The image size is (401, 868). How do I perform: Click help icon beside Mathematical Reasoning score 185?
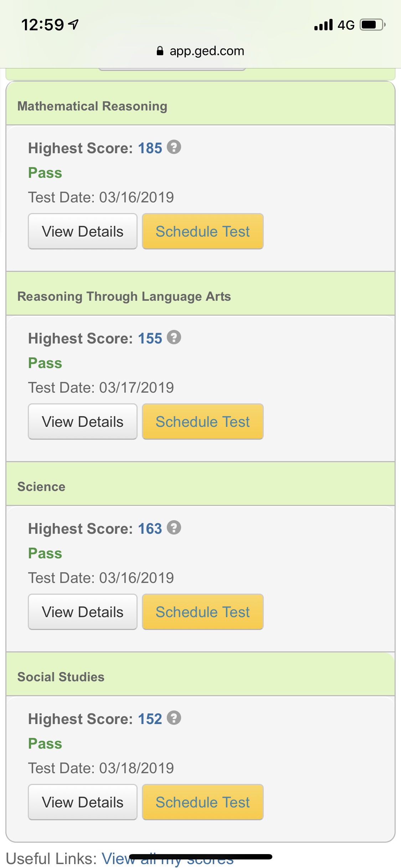click(174, 147)
